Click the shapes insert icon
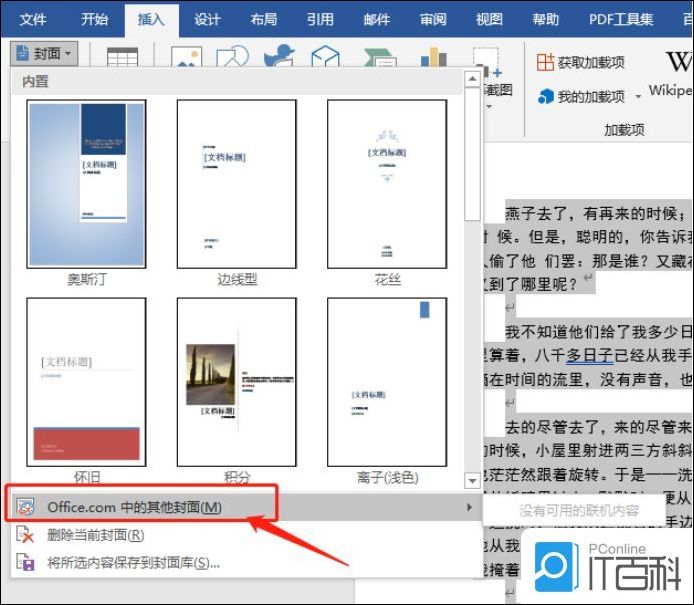This screenshot has width=694, height=605. tap(232, 57)
